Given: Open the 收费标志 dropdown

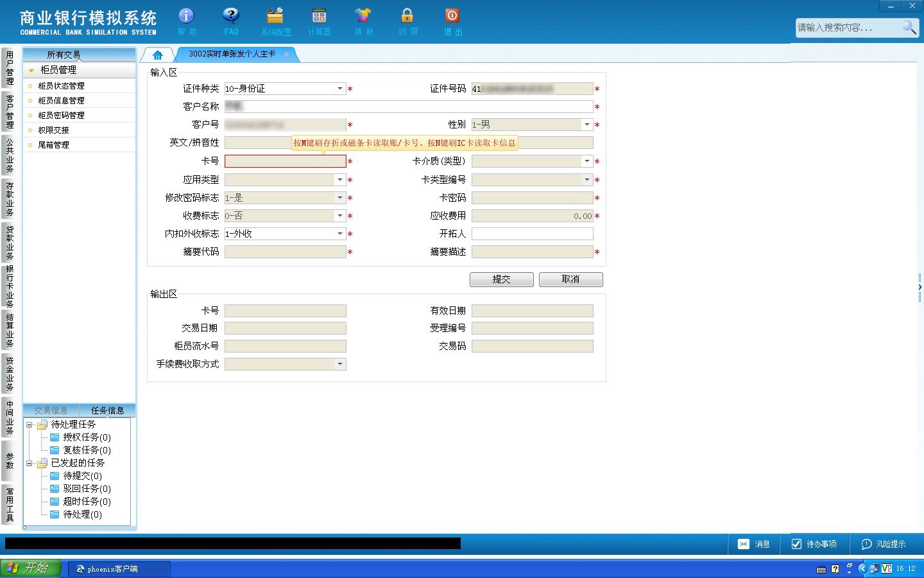Looking at the screenshot, I should [x=340, y=216].
